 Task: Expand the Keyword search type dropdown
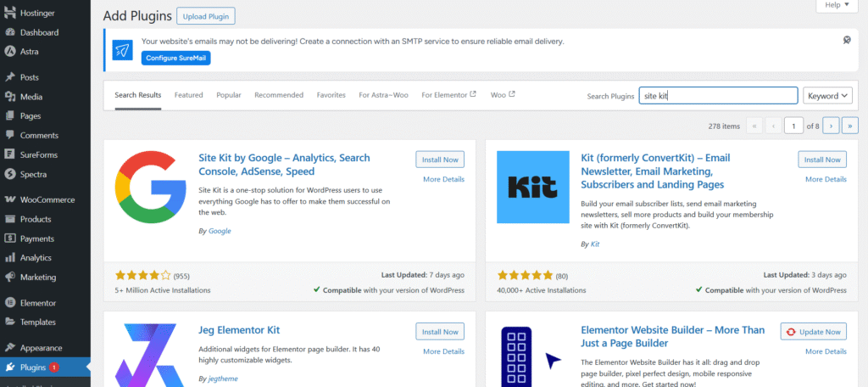(827, 96)
